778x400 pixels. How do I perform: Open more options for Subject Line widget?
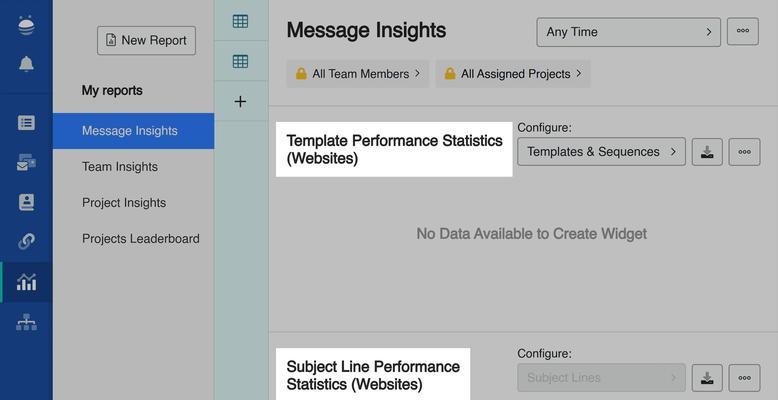pos(744,378)
